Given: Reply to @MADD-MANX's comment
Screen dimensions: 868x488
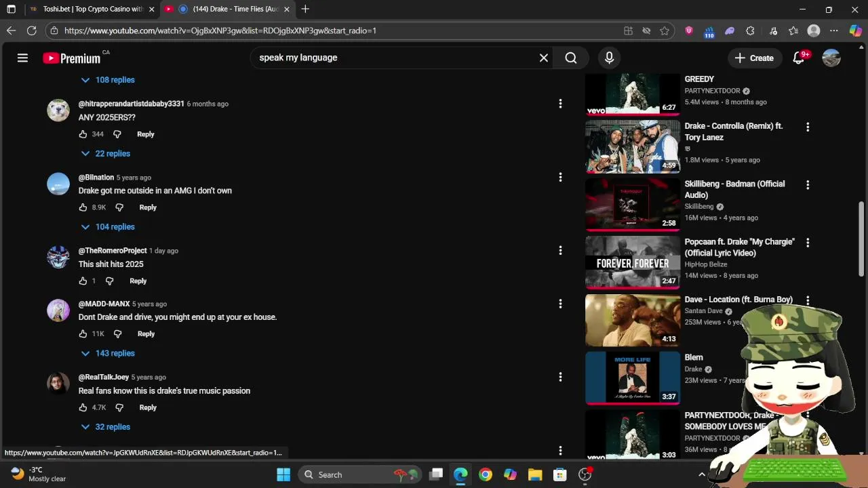Looking at the screenshot, I should coord(146,333).
